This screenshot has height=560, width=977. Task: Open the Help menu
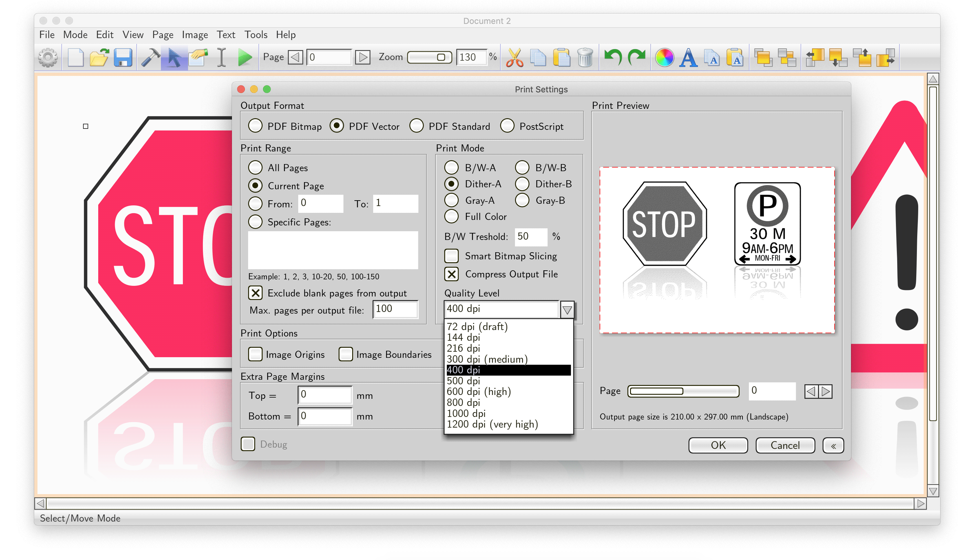pos(286,35)
